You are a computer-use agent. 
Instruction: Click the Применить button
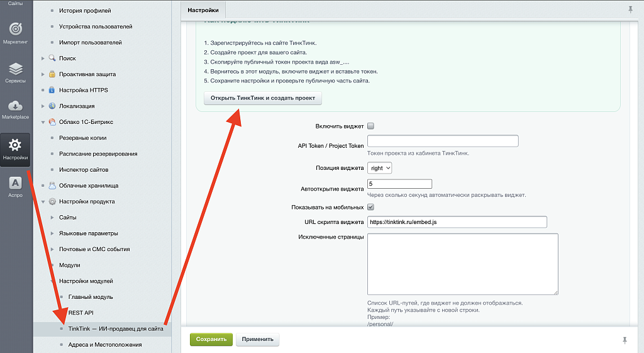[x=257, y=339]
